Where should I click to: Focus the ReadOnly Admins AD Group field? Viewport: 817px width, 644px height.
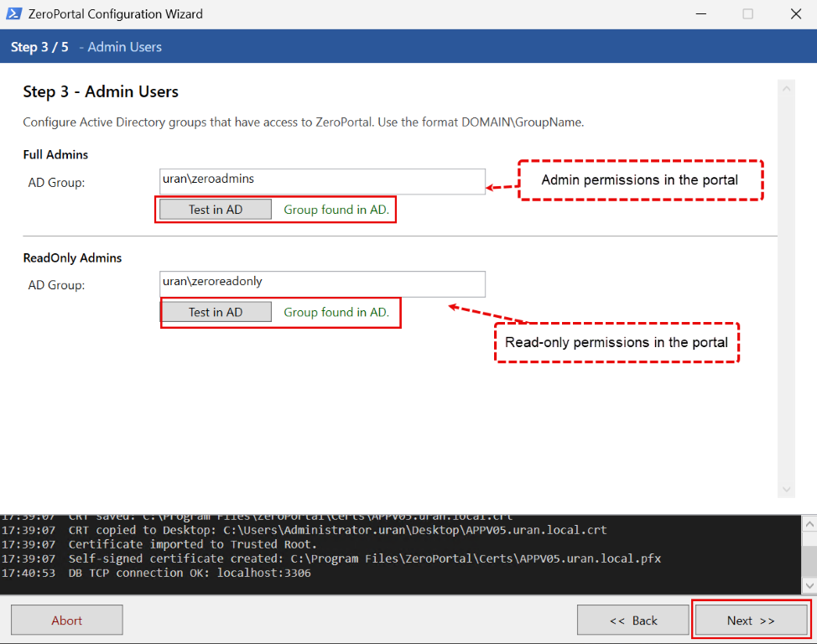click(x=322, y=284)
